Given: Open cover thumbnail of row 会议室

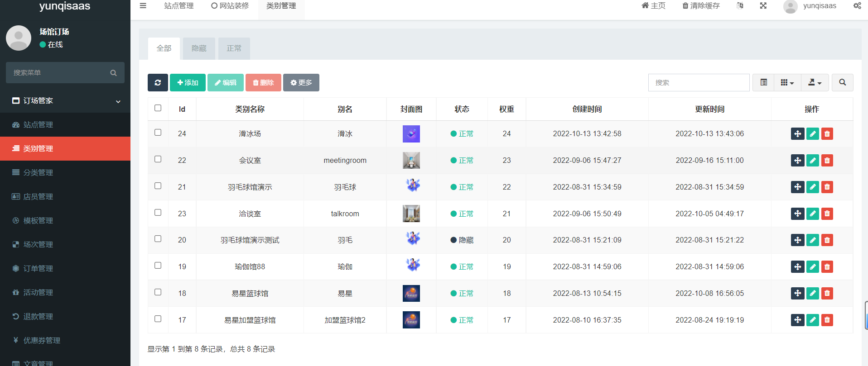Looking at the screenshot, I should pyautogui.click(x=411, y=160).
